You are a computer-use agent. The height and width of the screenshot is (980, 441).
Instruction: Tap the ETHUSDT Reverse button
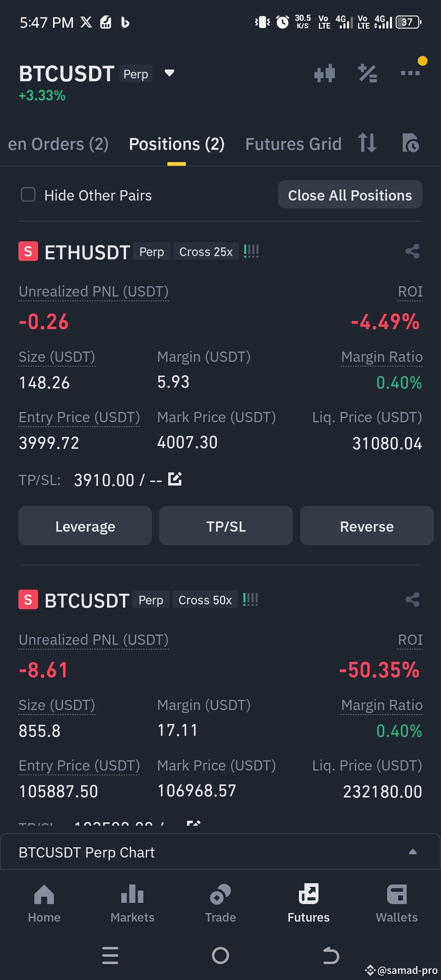pyautogui.click(x=367, y=526)
